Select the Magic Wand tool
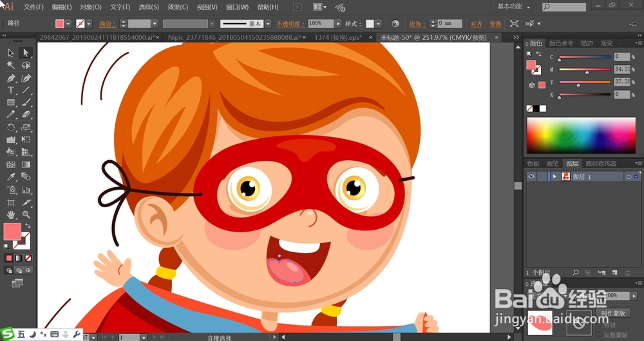644x341 pixels. tap(11, 65)
